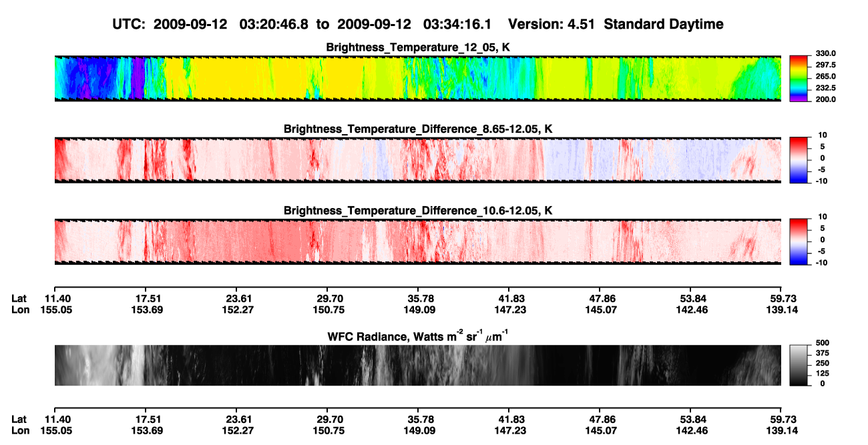This screenshot has height=445, width=868.
Task: Click the 'Standard Daytime' text in the title
Action: coord(664,25)
